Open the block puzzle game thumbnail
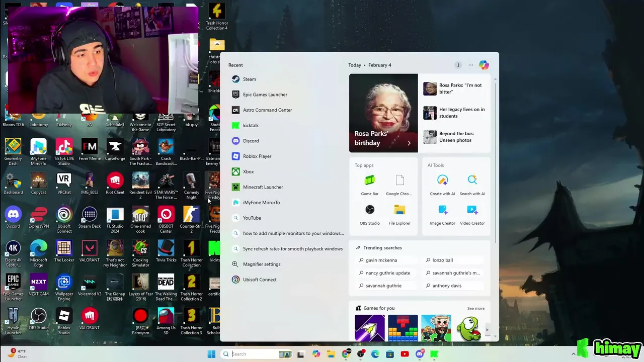 point(403,328)
